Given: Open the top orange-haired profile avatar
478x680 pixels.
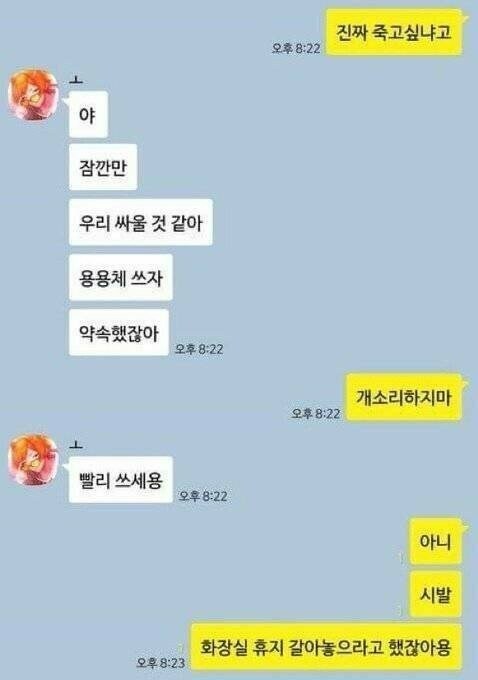Looking at the screenshot, I should tap(33, 94).
